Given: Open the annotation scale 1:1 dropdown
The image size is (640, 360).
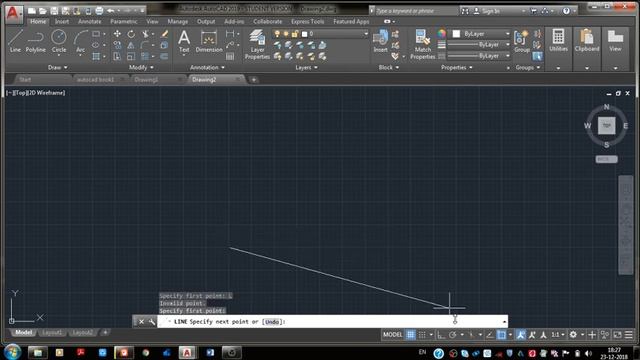Looking at the screenshot, I should [558, 335].
